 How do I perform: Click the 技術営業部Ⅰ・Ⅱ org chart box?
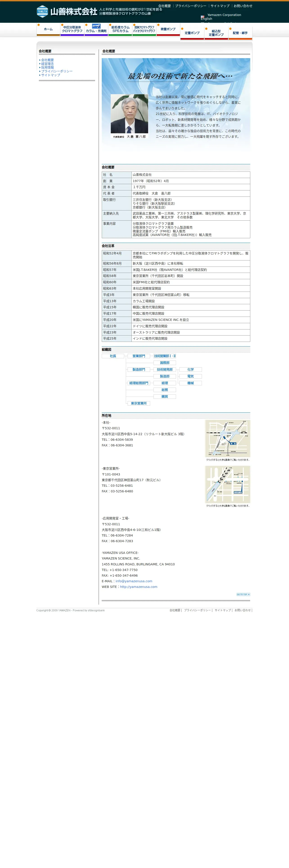point(165,356)
